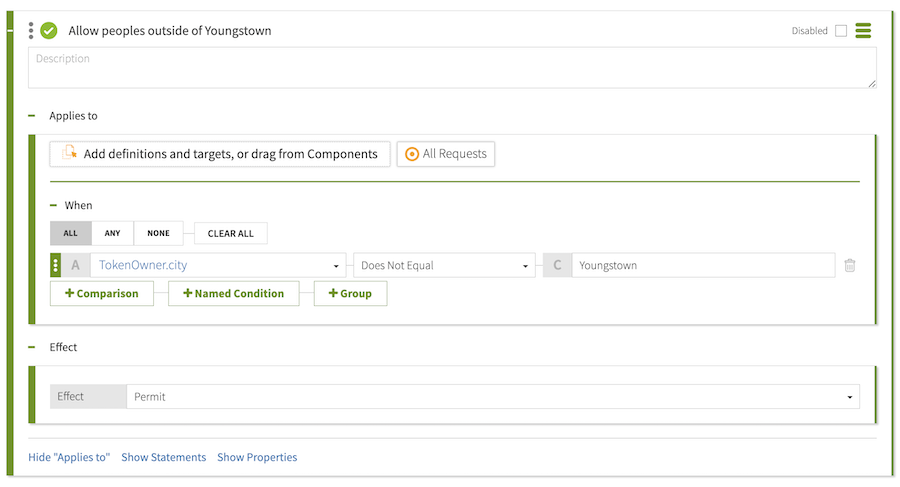Open the Does Not Equal operator dropdown
This screenshot has height=487, width=900.
(x=443, y=266)
